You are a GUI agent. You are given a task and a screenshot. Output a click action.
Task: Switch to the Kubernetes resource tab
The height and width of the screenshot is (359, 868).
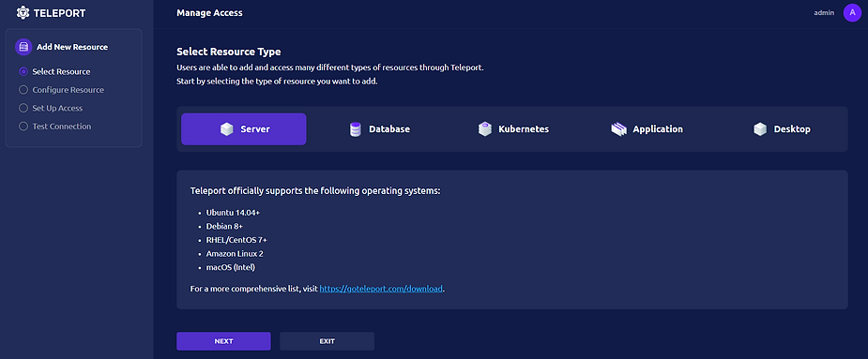pyautogui.click(x=513, y=129)
